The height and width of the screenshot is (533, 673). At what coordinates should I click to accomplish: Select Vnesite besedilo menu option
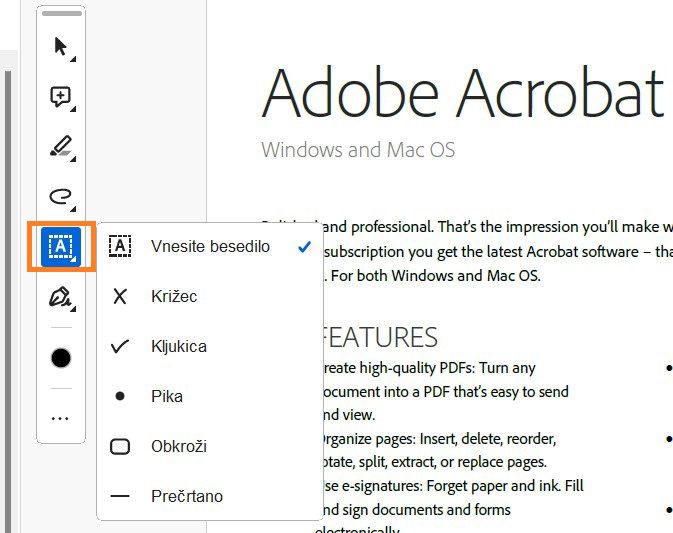click(210, 246)
